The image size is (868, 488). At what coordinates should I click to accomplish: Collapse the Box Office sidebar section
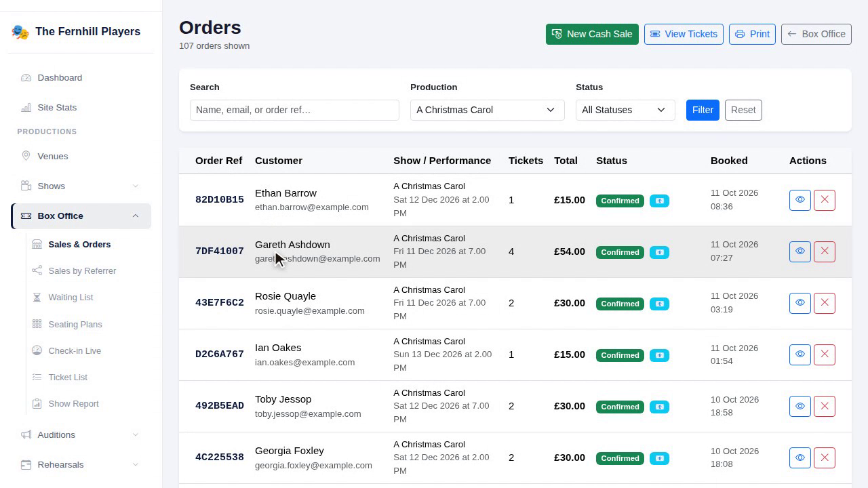click(81, 216)
